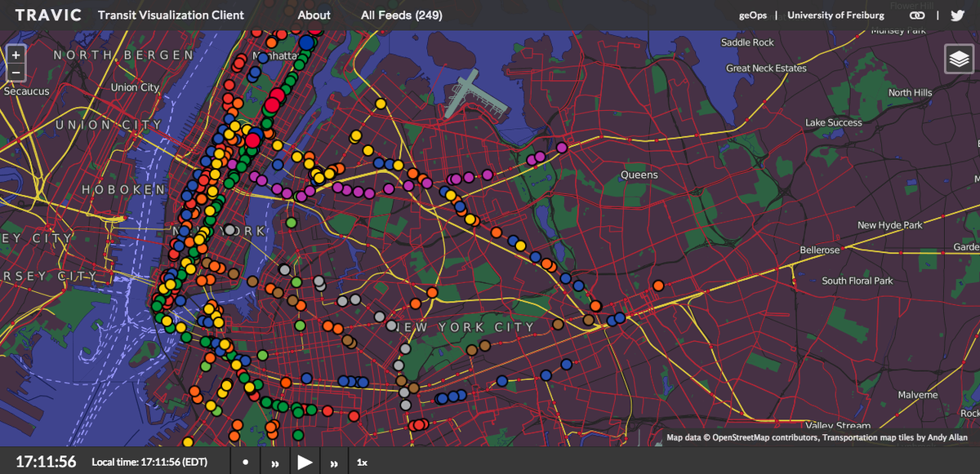Click the large 17:11:56 clock display
Viewport: 980px width, 474px height.
click(x=46, y=462)
